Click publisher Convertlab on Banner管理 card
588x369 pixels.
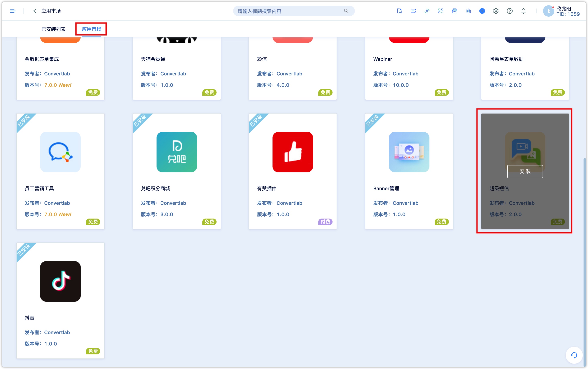[x=406, y=203]
